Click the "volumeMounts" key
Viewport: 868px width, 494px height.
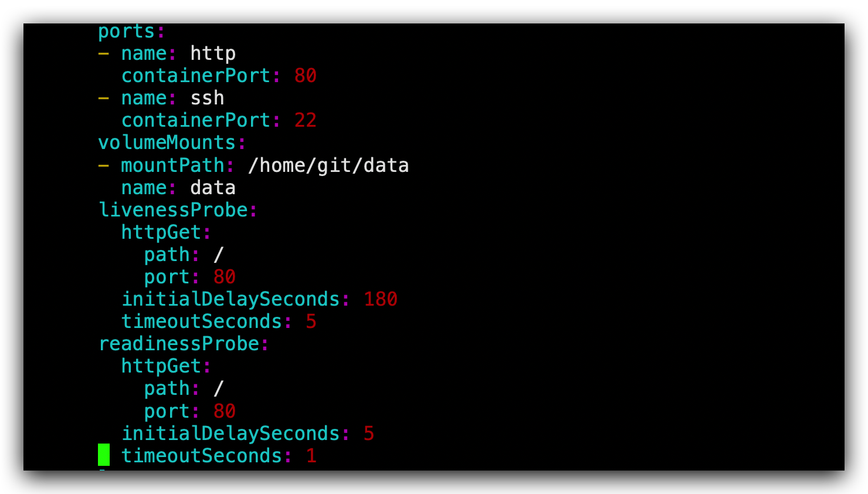[167, 143]
